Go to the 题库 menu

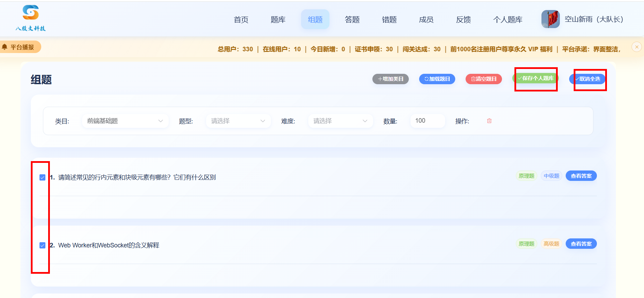click(x=278, y=19)
